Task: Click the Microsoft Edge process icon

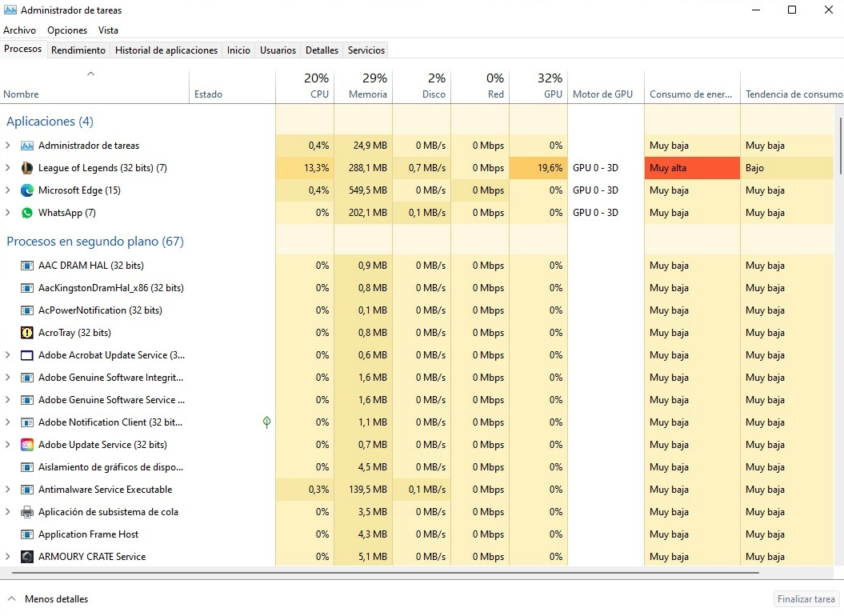Action: [27, 190]
